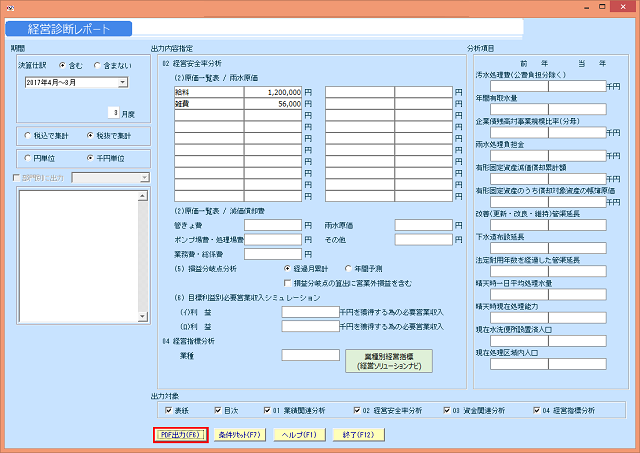Toggle the 04 経営指標分析 checkbox
This screenshot has width=640, height=453.
pos(537,410)
